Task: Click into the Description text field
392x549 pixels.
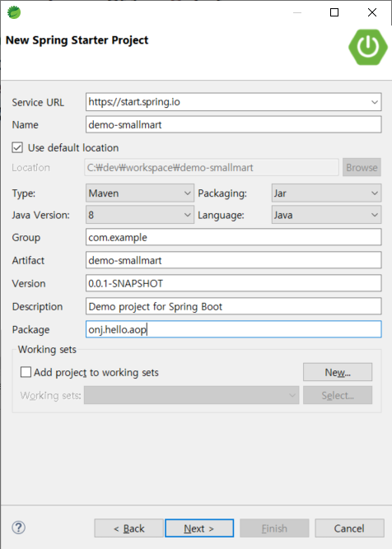Action: coord(233,306)
